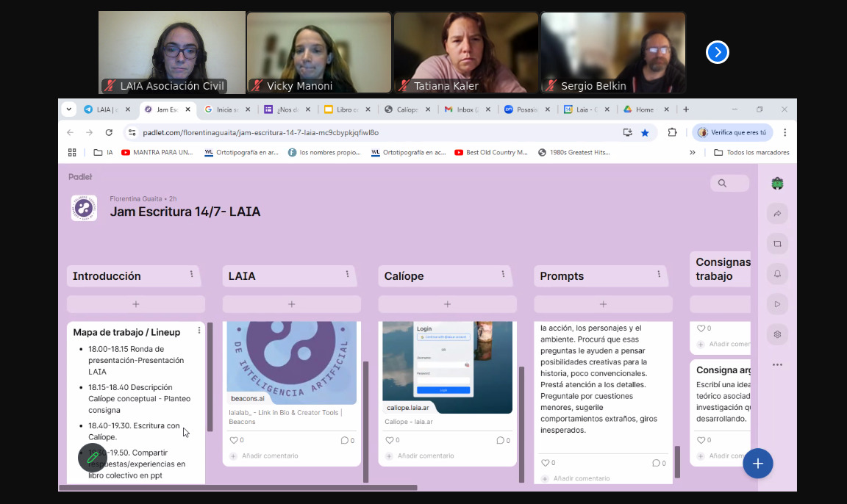The width and height of the screenshot is (847, 504).
Task: Open the beacons.ai link thumbnail
Action: (292, 363)
